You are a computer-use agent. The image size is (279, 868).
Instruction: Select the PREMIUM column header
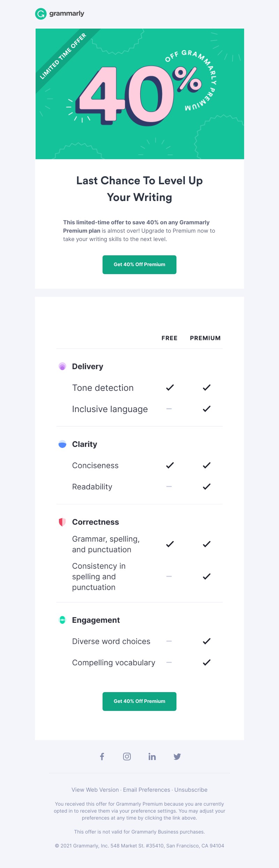pyautogui.click(x=205, y=338)
